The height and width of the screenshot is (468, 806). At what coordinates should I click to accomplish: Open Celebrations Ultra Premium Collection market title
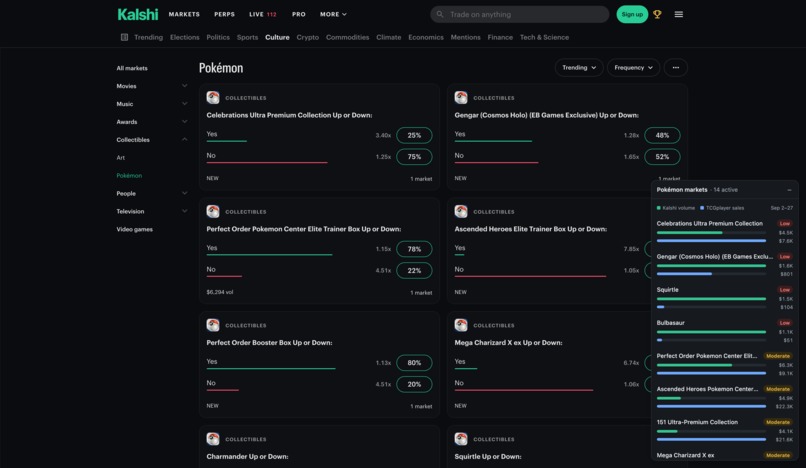289,115
